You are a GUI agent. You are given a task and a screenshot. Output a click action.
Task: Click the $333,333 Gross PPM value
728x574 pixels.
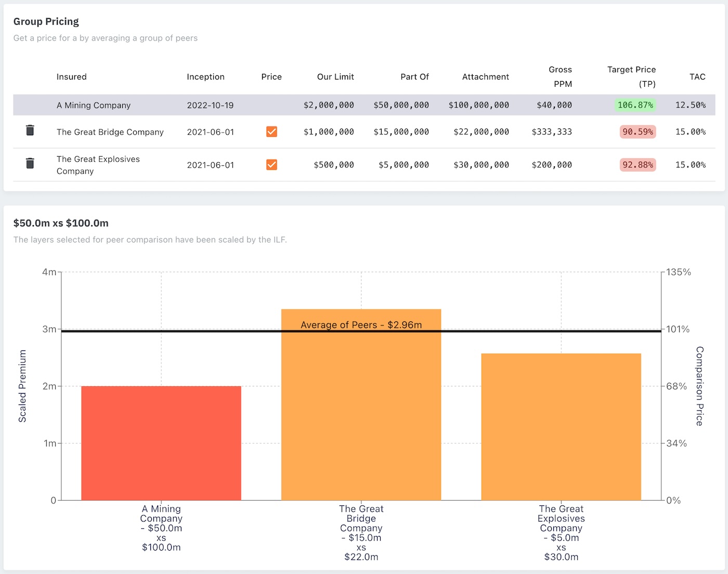pyautogui.click(x=552, y=132)
